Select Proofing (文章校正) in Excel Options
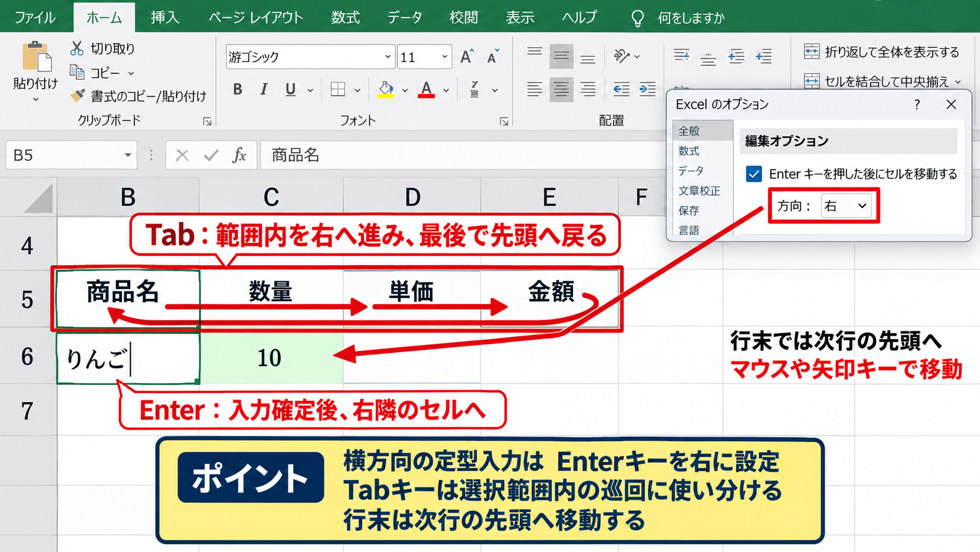The width and height of the screenshot is (980, 552). coord(699,191)
